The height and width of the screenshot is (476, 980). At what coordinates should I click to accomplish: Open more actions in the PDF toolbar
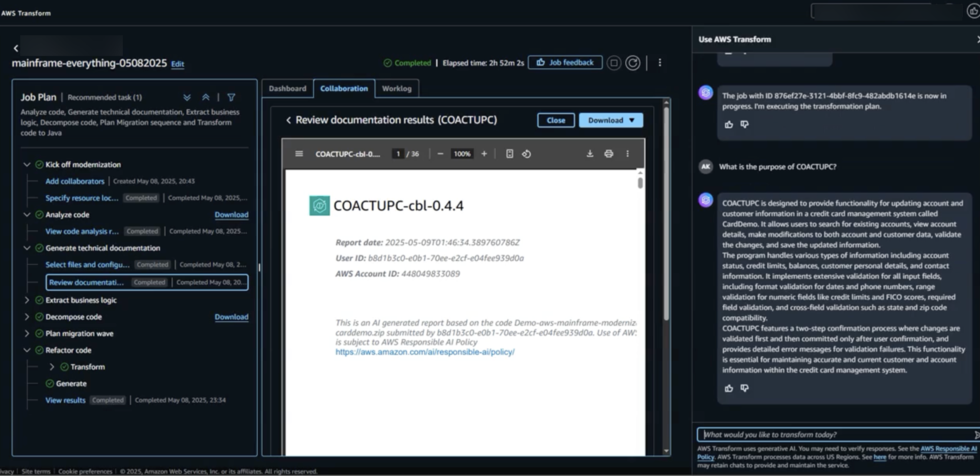pos(627,154)
